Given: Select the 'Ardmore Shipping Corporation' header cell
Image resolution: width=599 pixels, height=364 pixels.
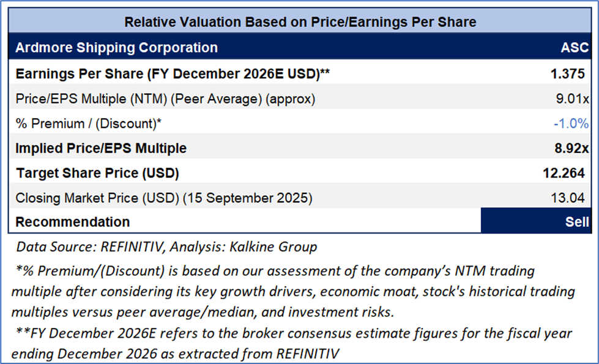Looking at the screenshot, I should pos(116,47).
